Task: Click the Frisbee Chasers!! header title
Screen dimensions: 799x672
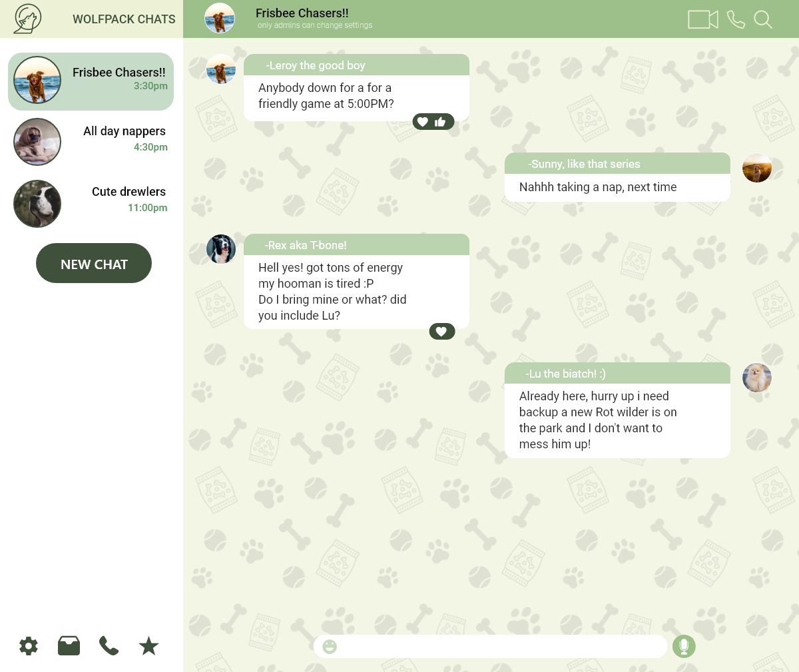Action: [302, 13]
